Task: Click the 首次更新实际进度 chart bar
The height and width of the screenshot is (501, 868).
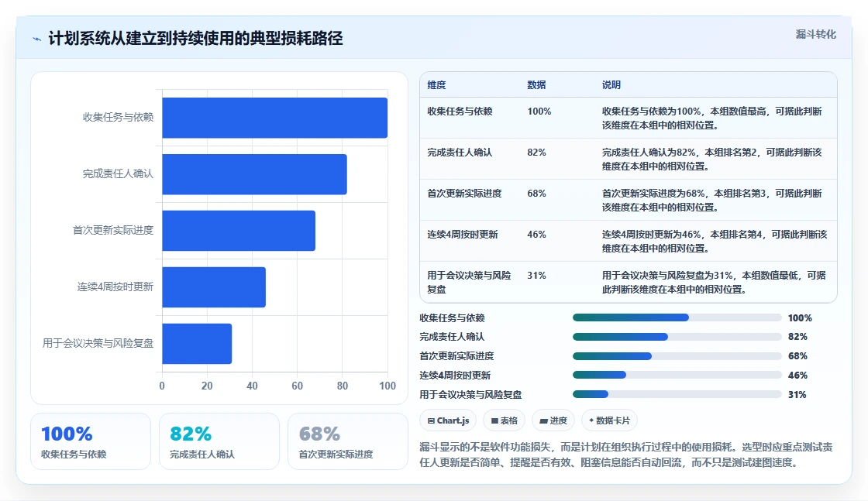Action: click(x=239, y=231)
